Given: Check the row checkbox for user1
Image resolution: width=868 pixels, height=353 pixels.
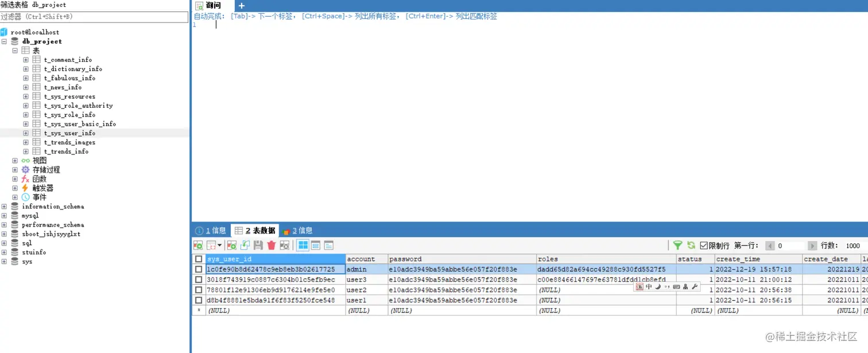Looking at the screenshot, I should pyautogui.click(x=199, y=300).
